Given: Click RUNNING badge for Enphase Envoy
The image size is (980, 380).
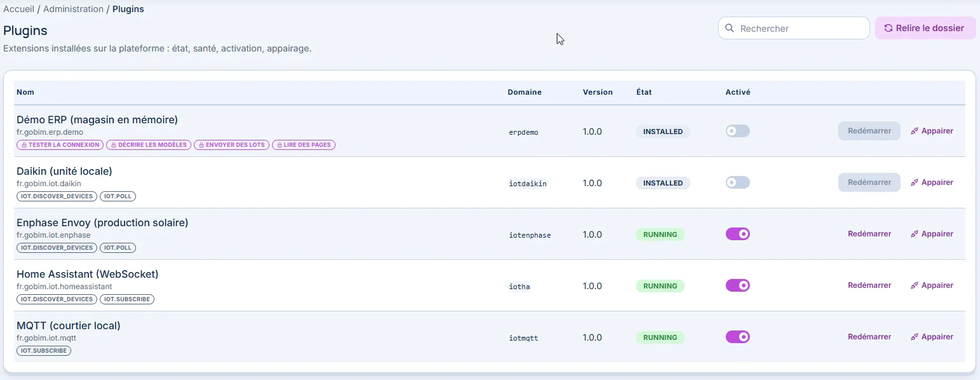Looking at the screenshot, I should pyautogui.click(x=660, y=234).
